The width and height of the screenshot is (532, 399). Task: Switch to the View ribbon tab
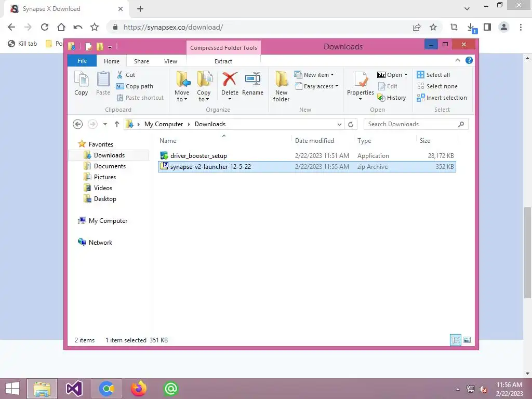point(170,61)
